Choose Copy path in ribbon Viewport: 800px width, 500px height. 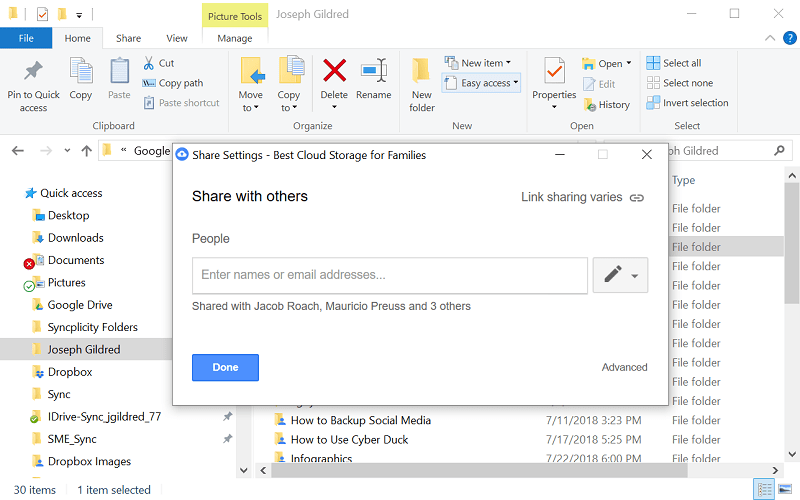(x=172, y=83)
